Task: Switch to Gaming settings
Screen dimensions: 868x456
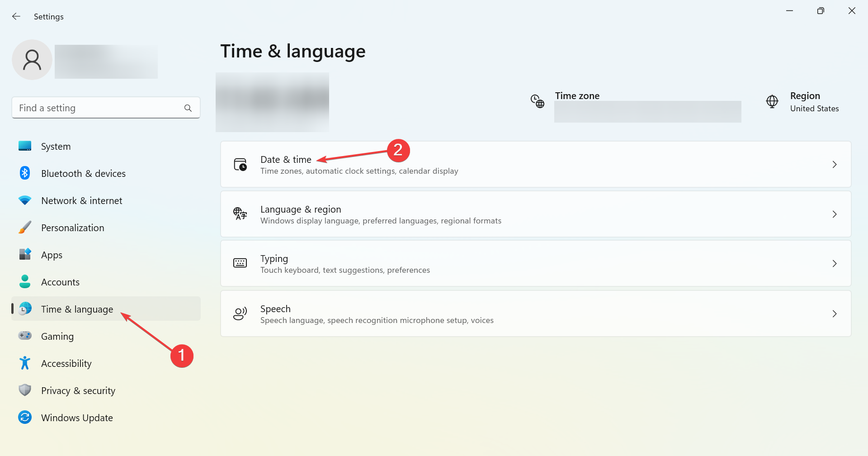Action: (x=106, y=336)
